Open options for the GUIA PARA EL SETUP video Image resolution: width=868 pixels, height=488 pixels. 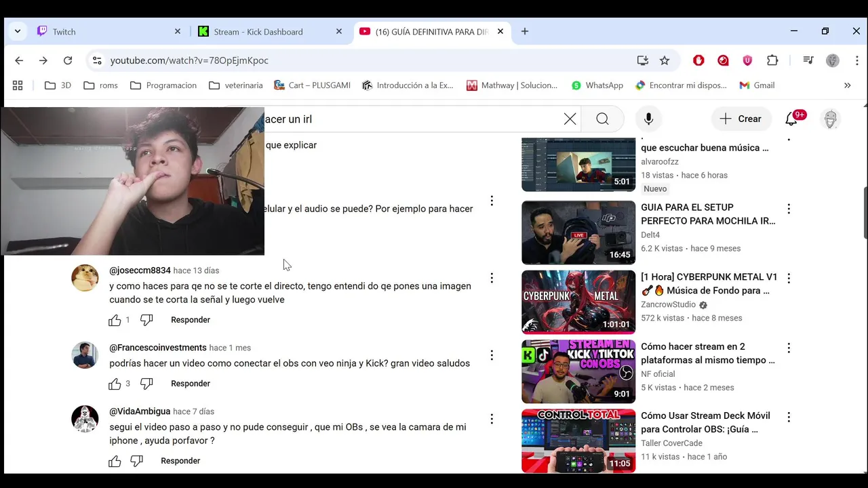click(x=789, y=209)
